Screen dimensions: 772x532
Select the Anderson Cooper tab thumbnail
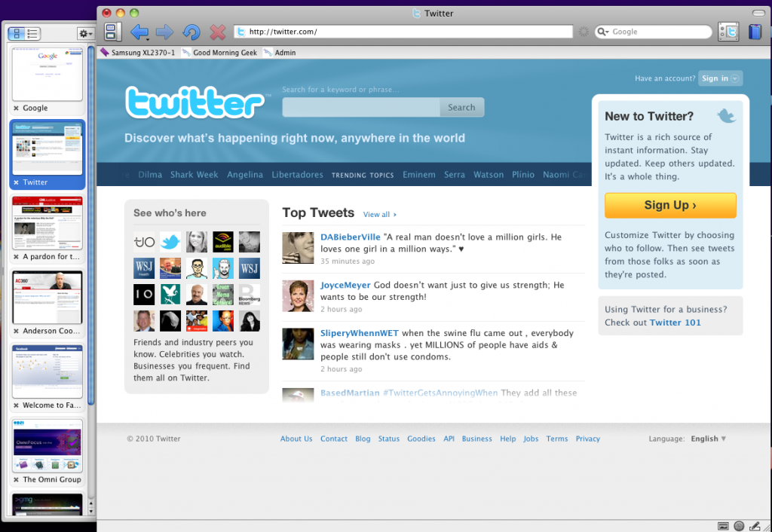point(47,297)
